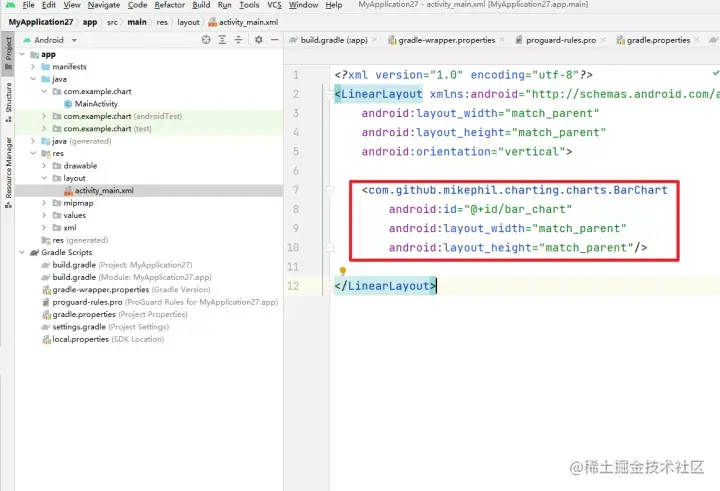Toggle the Structure tool window sidebar tab
Viewport: 720px width, 491px height.
(8, 102)
